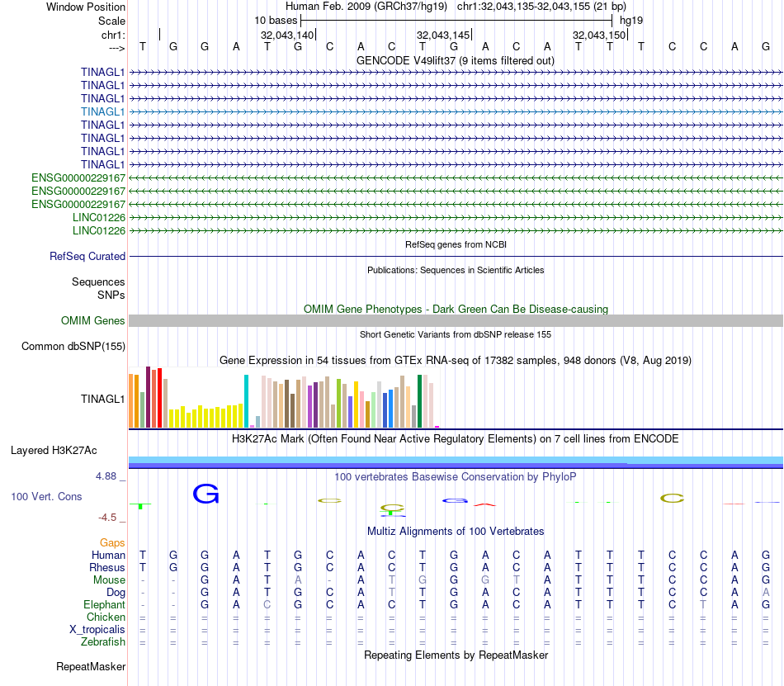Screen dimensions: 784x686
Task: Select the Mouse alignment row label
Action: click(x=109, y=580)
